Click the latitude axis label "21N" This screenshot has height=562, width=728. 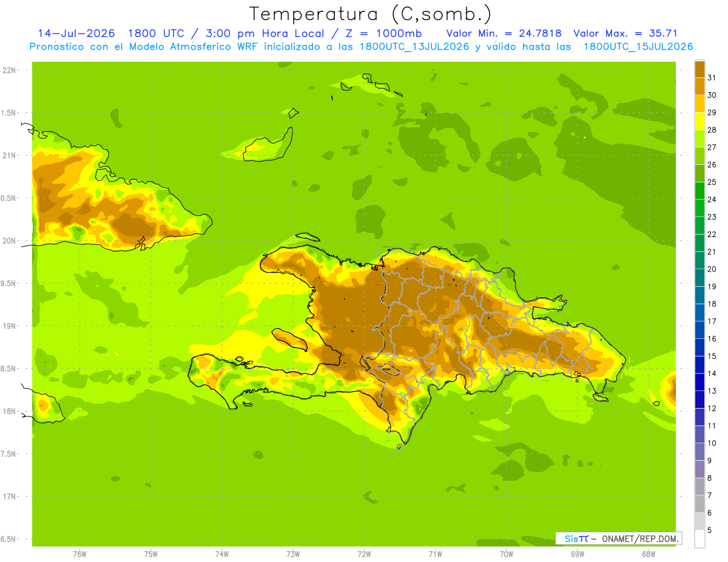pyautogui.click(x=8, y=155)
